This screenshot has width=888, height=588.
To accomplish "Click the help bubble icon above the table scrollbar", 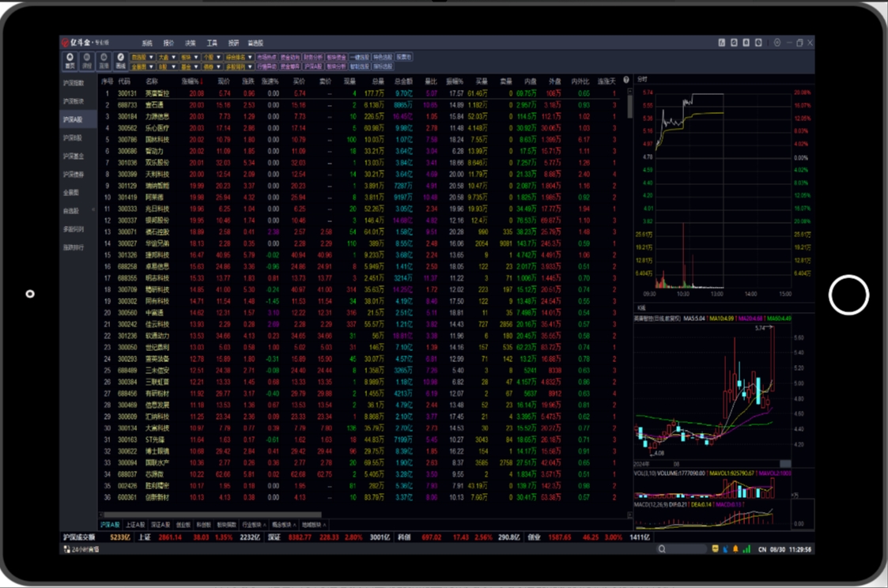I will 626,81.
